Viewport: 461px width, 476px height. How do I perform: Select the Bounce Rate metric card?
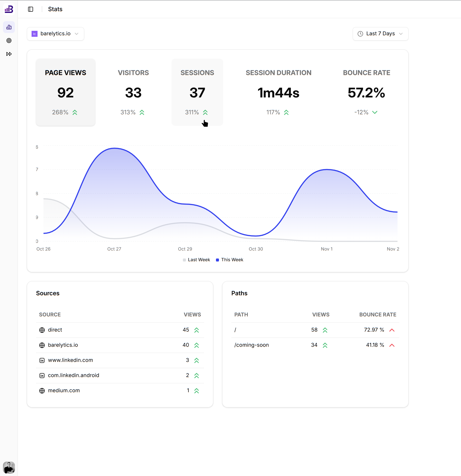click(x=366, y=92)
